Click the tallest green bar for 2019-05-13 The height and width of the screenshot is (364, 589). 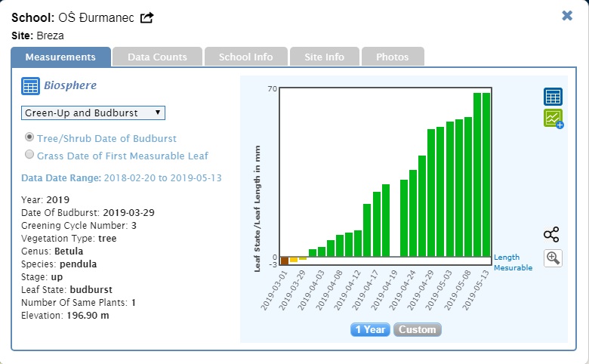point(486,174)
